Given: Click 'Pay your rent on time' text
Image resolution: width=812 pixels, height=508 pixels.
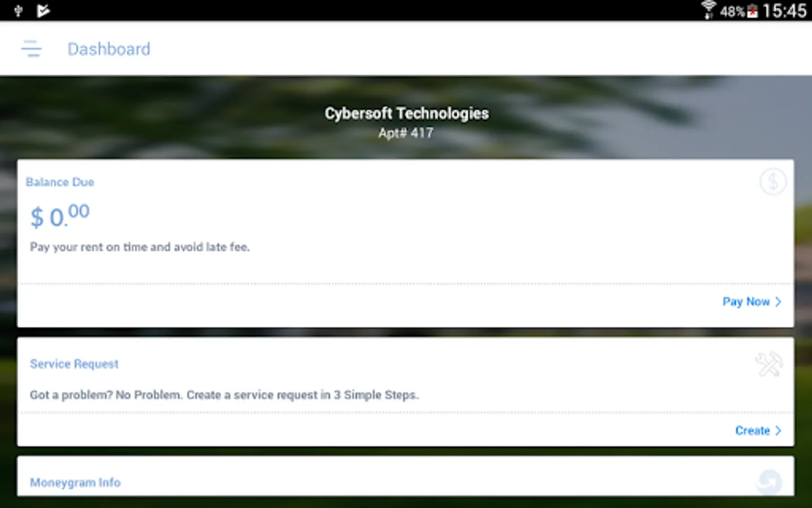Looking at the screenshot, I should click(140, 247).
